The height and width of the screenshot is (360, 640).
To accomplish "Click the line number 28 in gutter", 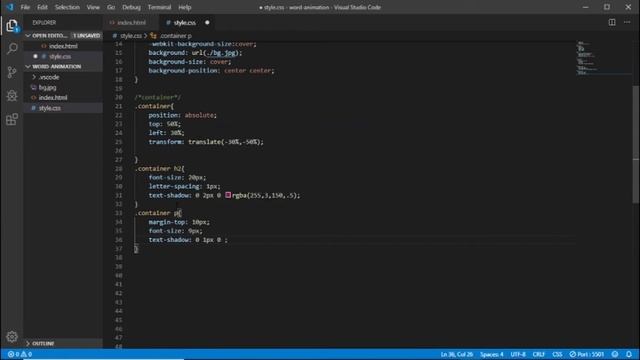I will click(x=118, y=169).
